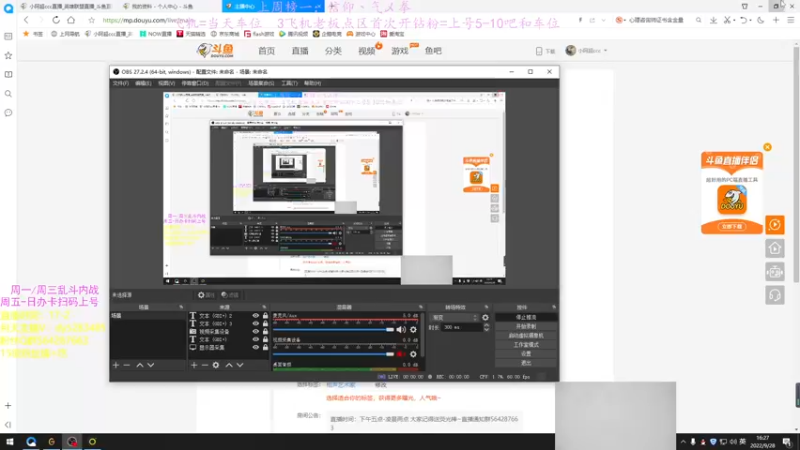Click 停止推流 button in OBS controls

[526, 317]
